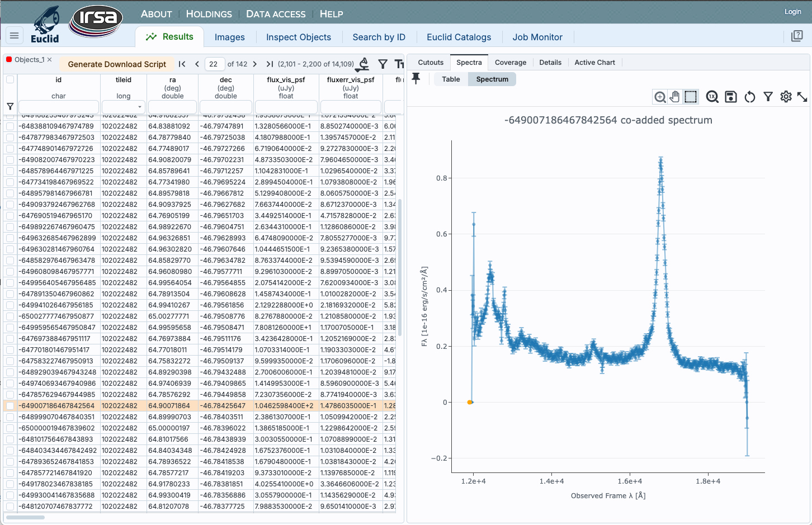
Task: Select checkbox for row -648388109467974789
Action: pos(10,126)
